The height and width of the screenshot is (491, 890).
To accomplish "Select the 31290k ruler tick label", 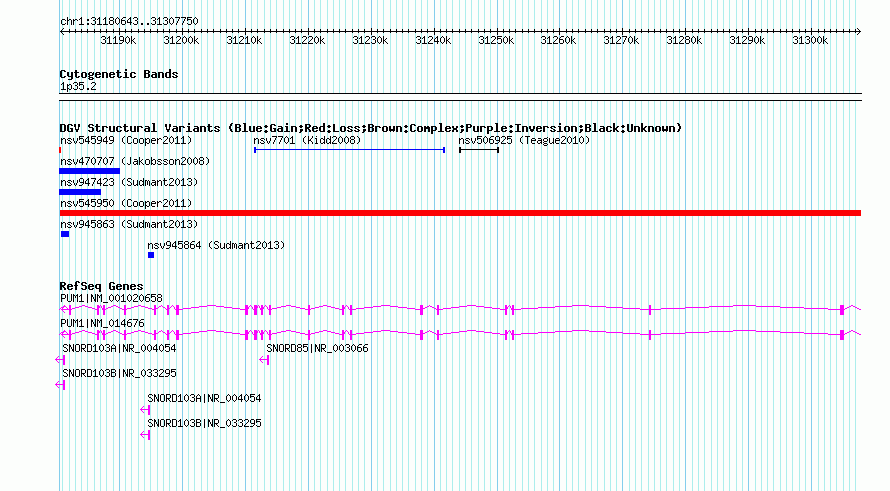I will point(747,40).
